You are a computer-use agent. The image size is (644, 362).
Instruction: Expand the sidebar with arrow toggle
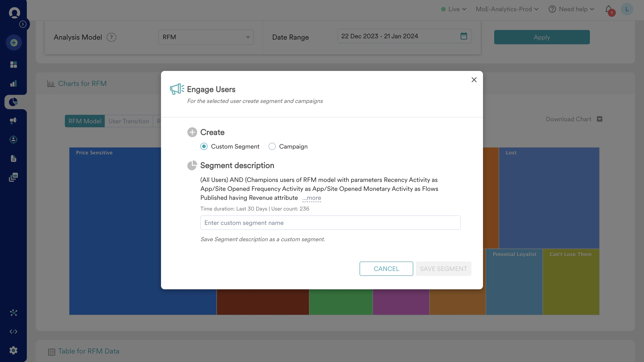[23, 24]
